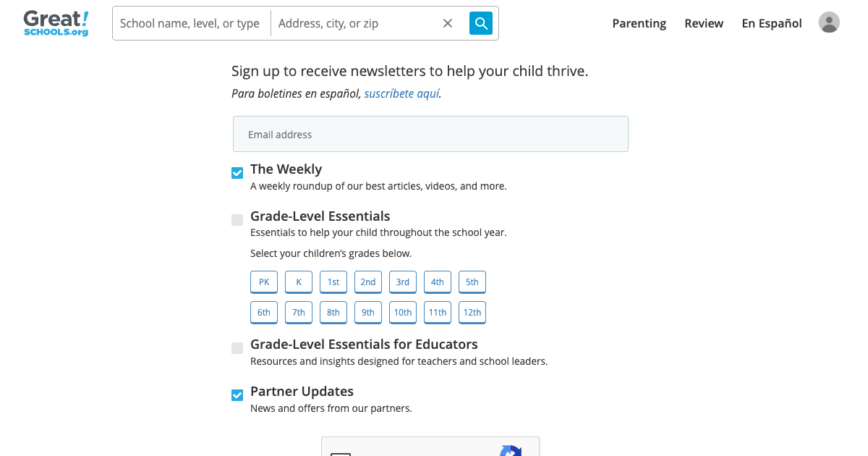Select the Kindergarten grade button
The width and height of the screenshot is (868, 456).
(298, 282)
